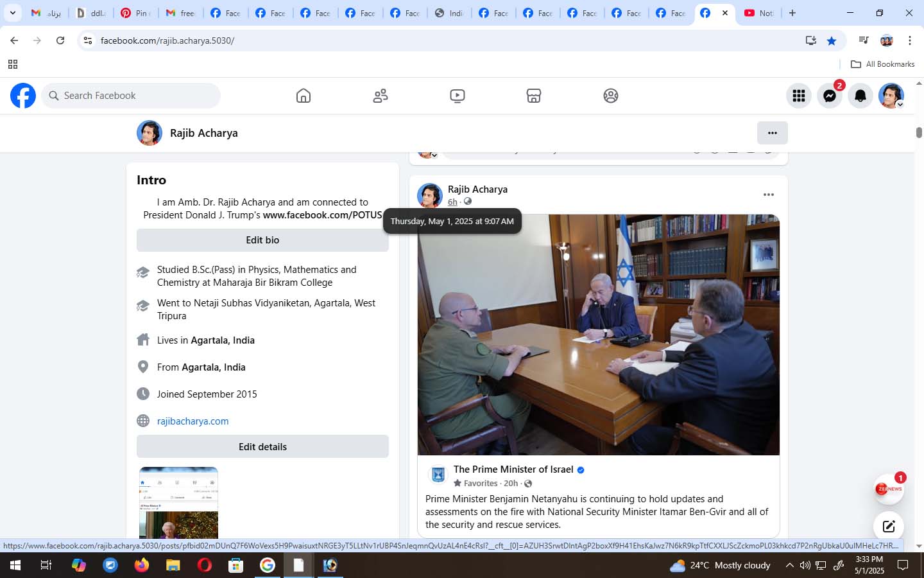Open the Facebook Home feed icon
Viewport: 924px width, 578px height.
(304, 96)
